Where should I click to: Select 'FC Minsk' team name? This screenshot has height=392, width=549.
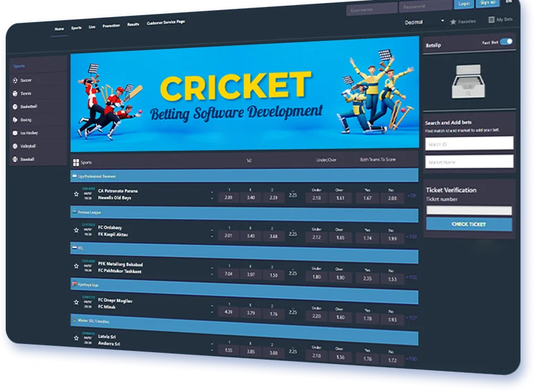(107, 307)
